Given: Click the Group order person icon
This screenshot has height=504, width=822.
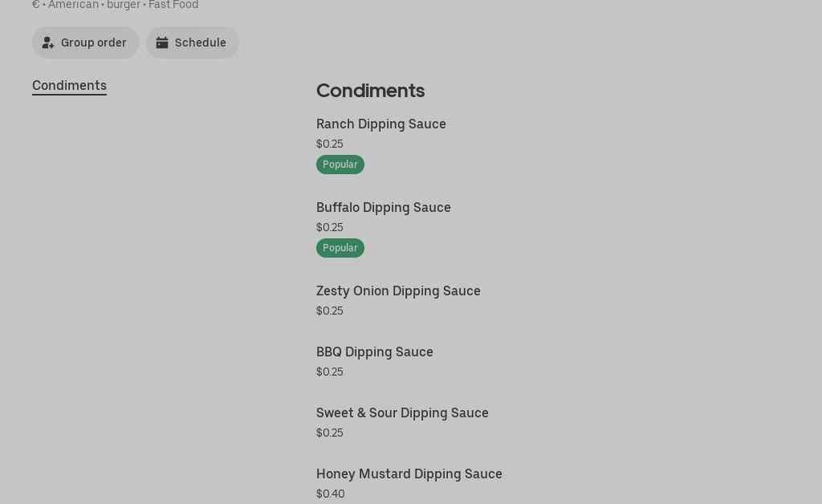Looking at the screenshot, I should point(48,43).
